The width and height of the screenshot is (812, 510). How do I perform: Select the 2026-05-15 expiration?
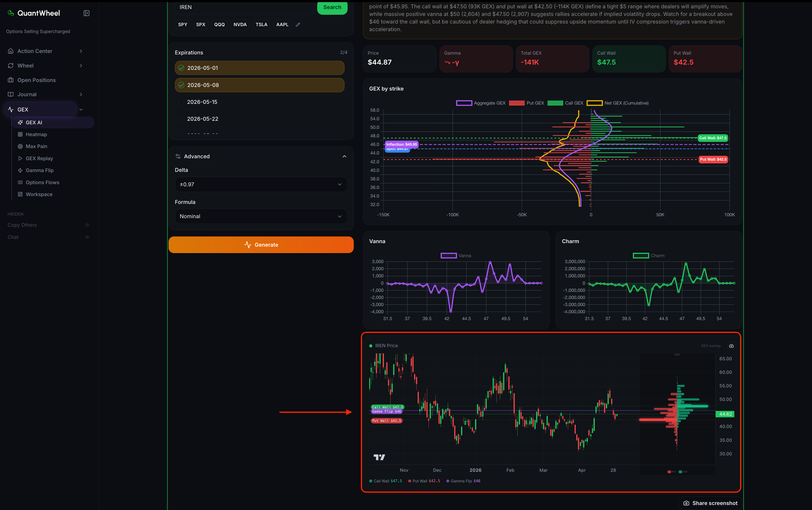point(260,102)
